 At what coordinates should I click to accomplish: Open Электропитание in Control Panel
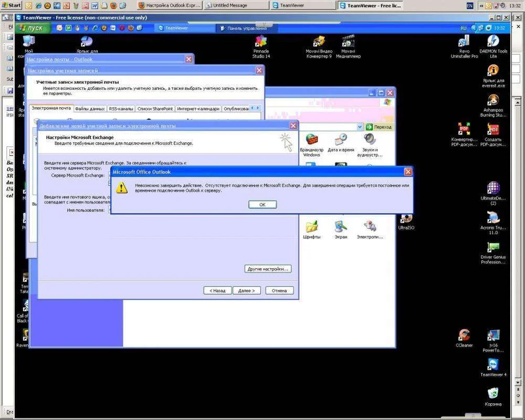370,230
